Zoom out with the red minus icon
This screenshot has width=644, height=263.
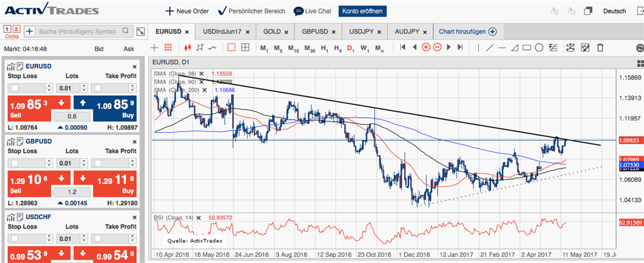point(437,47)
